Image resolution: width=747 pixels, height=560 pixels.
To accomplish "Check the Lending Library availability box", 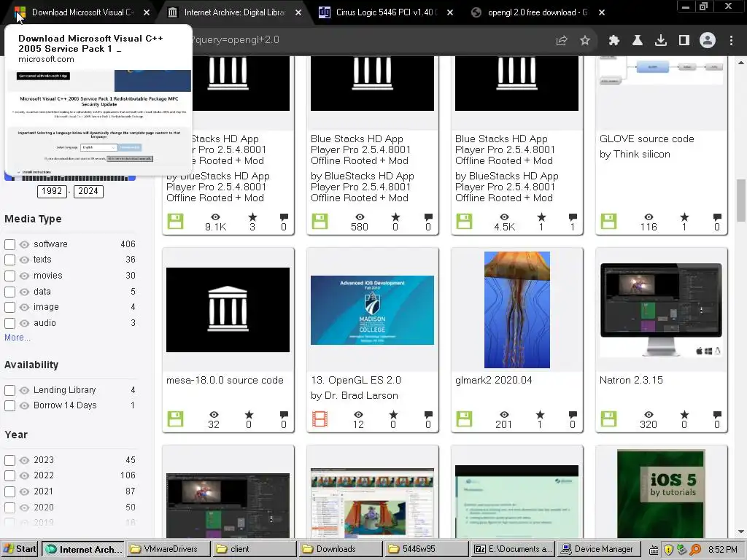I will pyautogui.click(x=10, y=391).
